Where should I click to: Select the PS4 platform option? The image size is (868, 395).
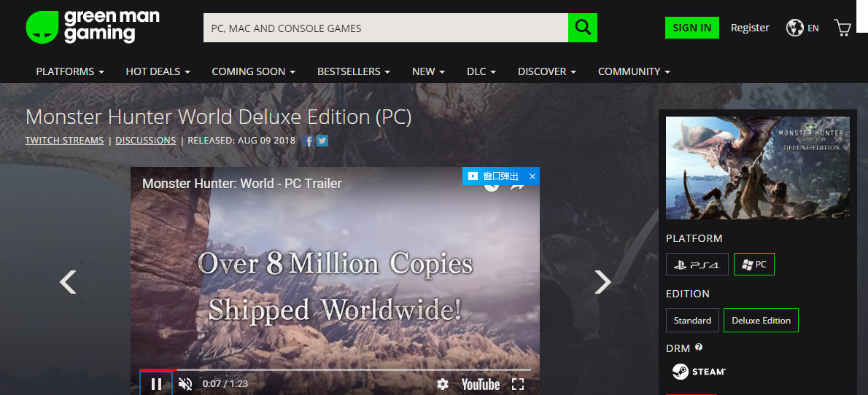[697, 265]
